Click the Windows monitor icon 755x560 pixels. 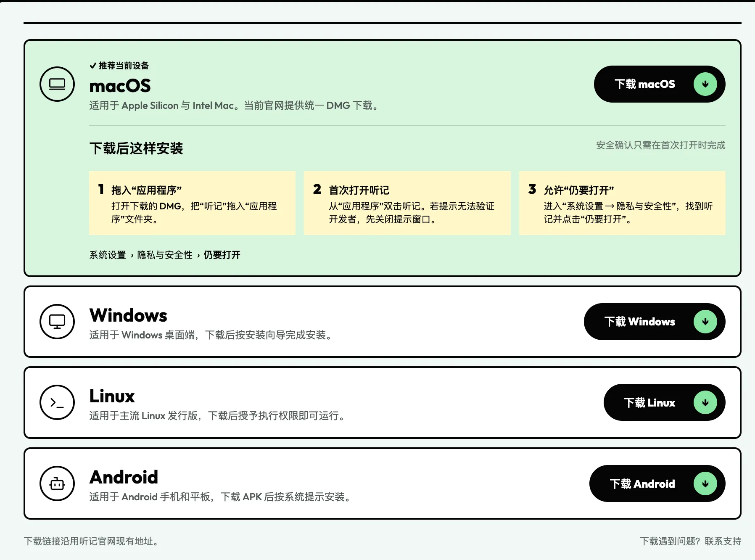(x=57, y=322)
